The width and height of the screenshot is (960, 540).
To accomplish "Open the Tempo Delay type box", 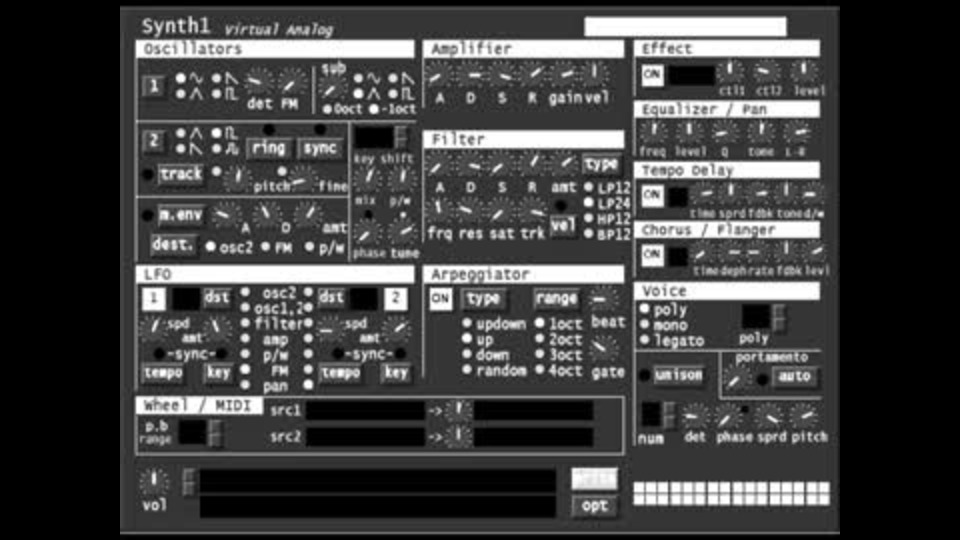I will click(677, 197).
